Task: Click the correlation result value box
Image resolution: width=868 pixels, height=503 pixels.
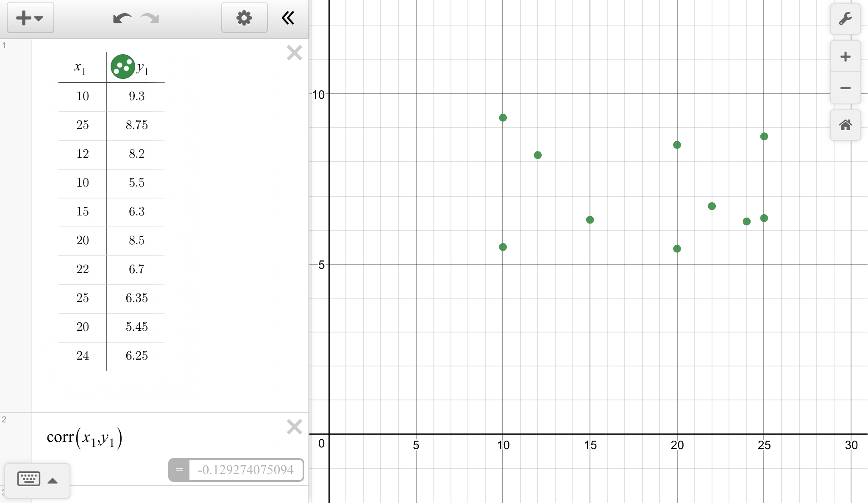Action: [245, 470]
